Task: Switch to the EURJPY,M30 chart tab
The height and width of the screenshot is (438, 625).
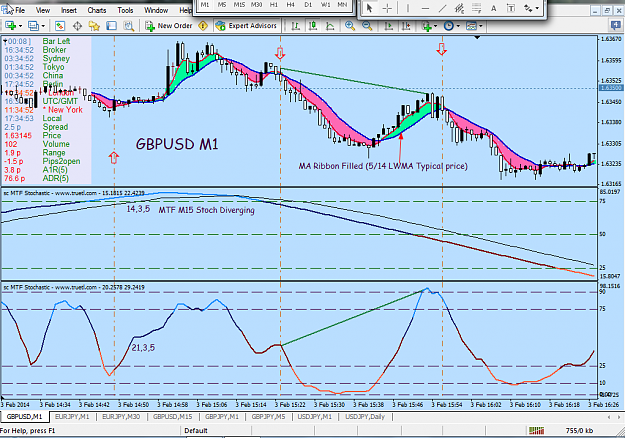Action: [121, 417]
